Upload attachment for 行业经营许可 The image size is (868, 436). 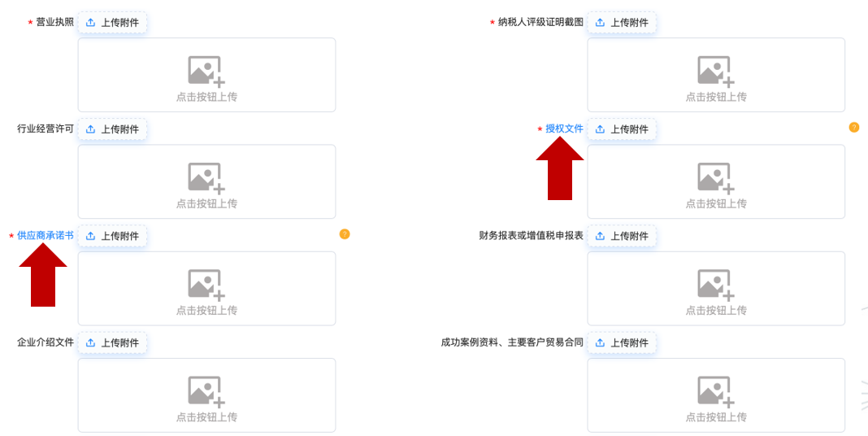click(x=112, y=129)
